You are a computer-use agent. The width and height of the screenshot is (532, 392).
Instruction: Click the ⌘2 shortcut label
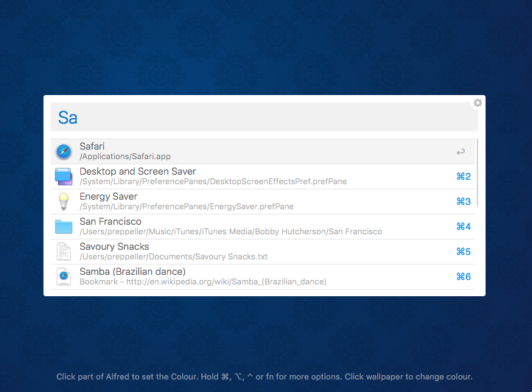click(x=463, y=177)
